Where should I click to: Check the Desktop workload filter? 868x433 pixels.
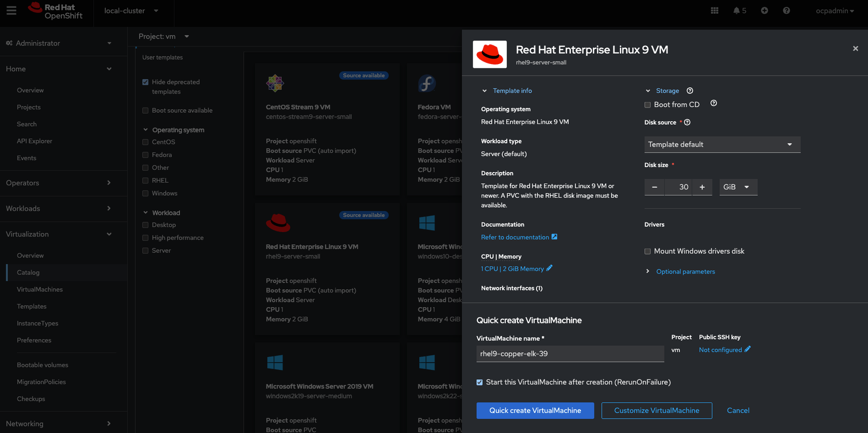[x=145, y=225]
